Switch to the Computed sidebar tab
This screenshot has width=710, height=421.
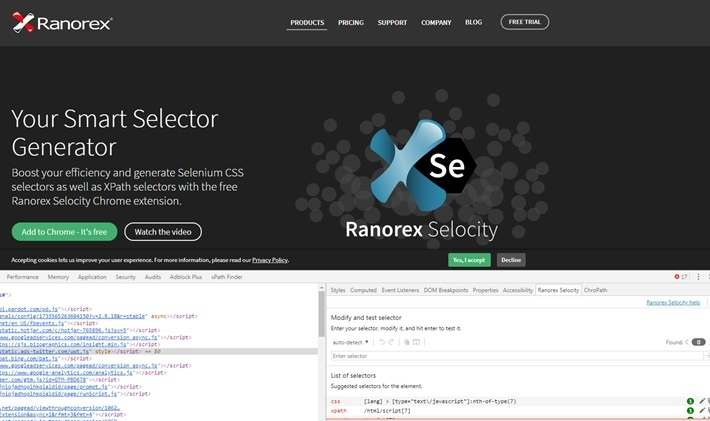click(x=363, y=290)
